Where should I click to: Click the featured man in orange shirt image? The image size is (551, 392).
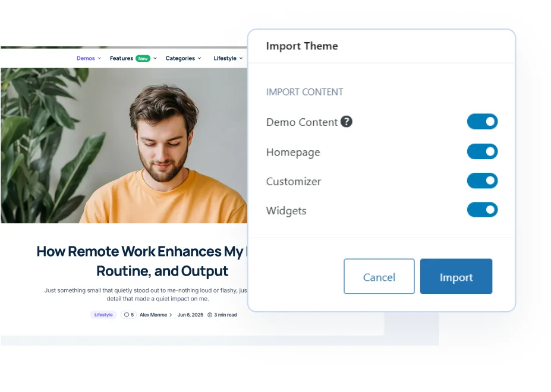coord(124,146)
